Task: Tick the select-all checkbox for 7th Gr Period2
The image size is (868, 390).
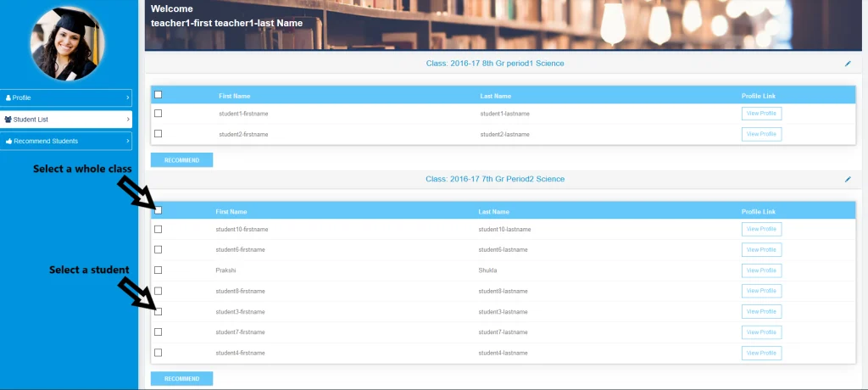Action: click(x=159, y=210)
